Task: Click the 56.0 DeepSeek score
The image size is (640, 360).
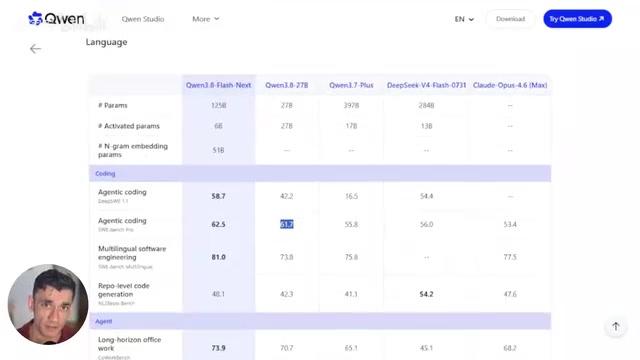Action: click(x=426, y=224)
